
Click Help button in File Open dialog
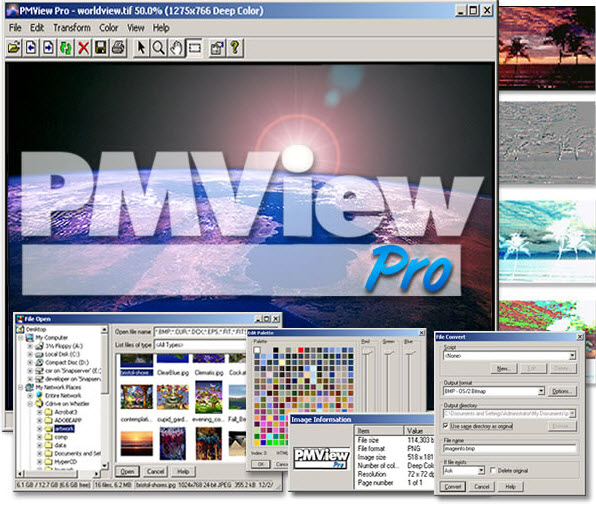183,472
